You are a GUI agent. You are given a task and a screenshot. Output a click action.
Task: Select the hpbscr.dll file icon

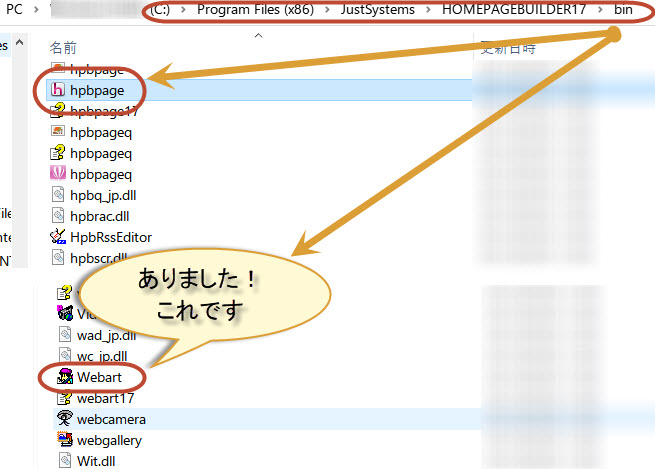pyautogui.click(x=58, y=257)
